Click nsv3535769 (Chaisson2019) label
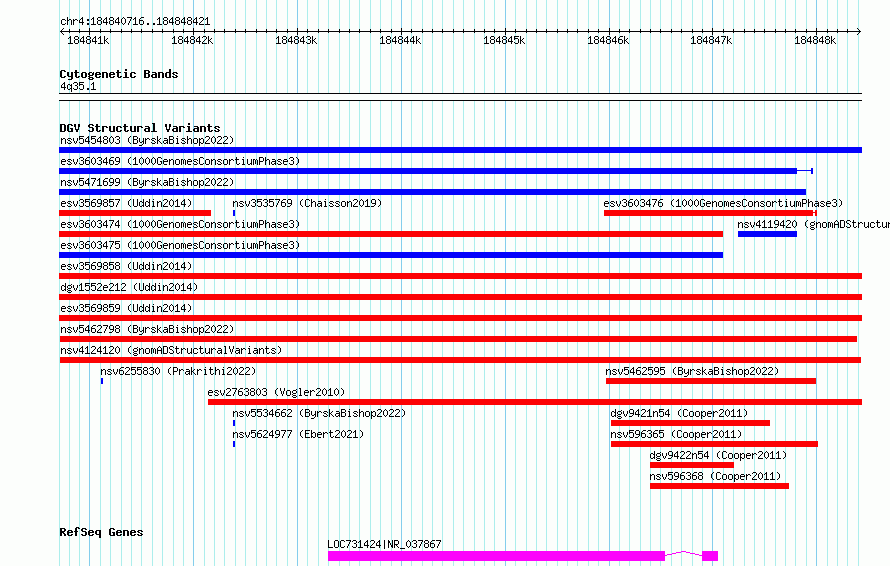Screen dimensions: 890x566 [307, 203]
